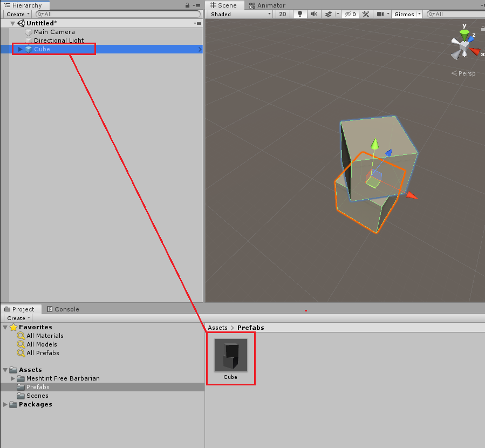The height and width of the screenshot is (448, 485).
Task: Open Untitled scene options menu icon
Action: pos(197,23)
